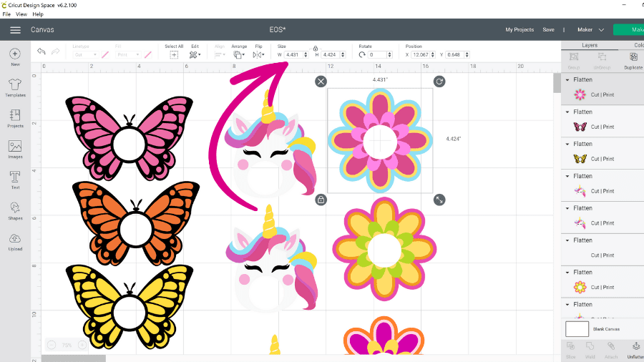
Task: Click the X position field
Action: click(x=420, y=54)
